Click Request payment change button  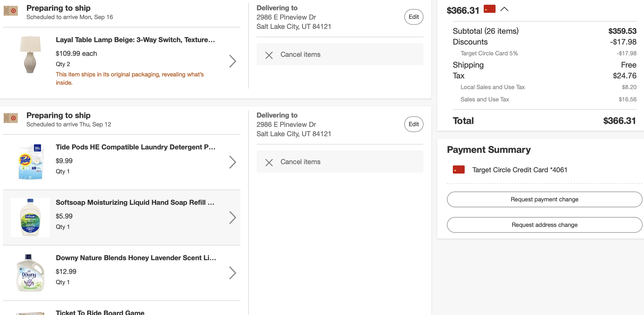click(x=544, y=199)
